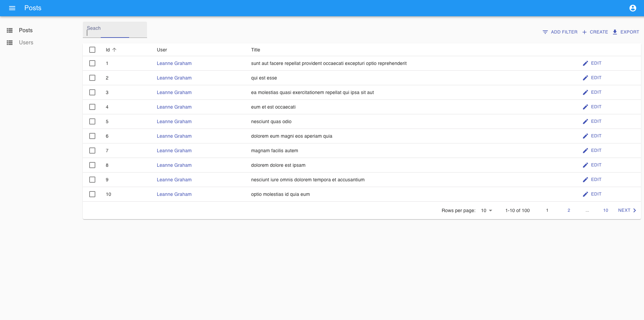Select current page 1 in pagination

[x=547, y=210]
